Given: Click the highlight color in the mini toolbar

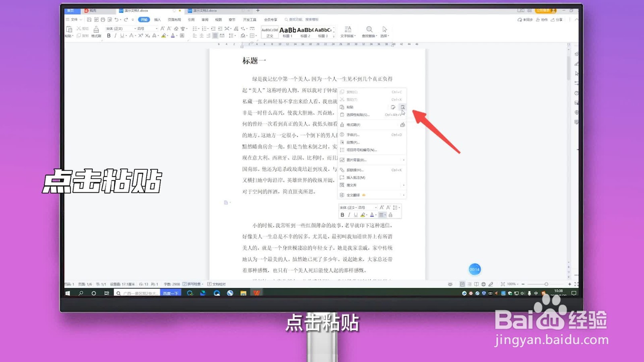Looking at the screenshot, I should pos(363,215).
